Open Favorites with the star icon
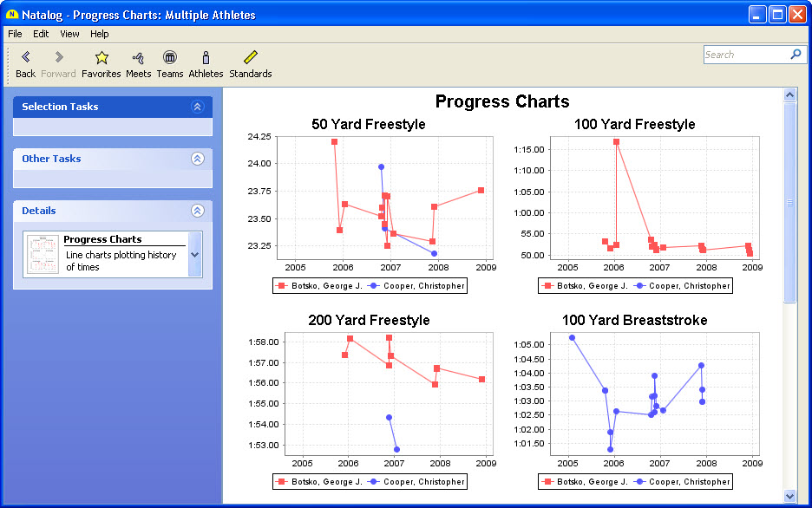The image size is (812, 508). pos(101,58)
